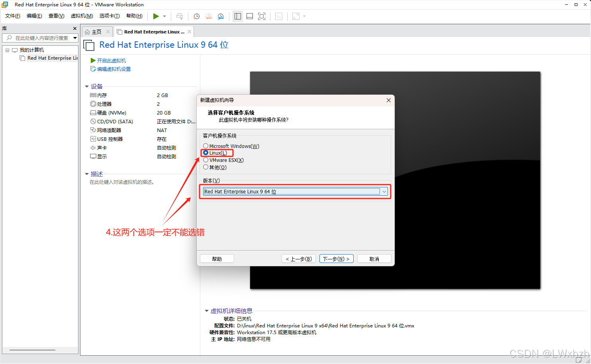Toggle the thumbnail bar view icon
The image size is (591, 364).
coord(250,16)
